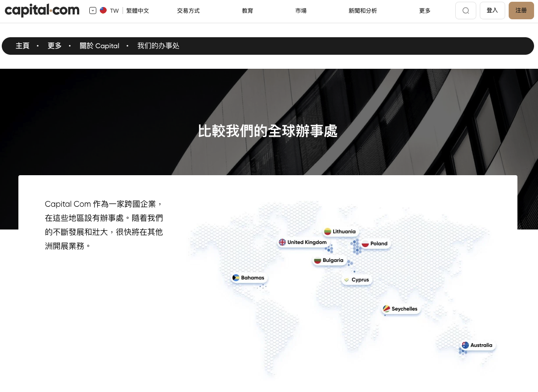Select 我们的办事处 in the breadcrumb
The width and height of the screenshot is (538, 392).
(158, 46)
